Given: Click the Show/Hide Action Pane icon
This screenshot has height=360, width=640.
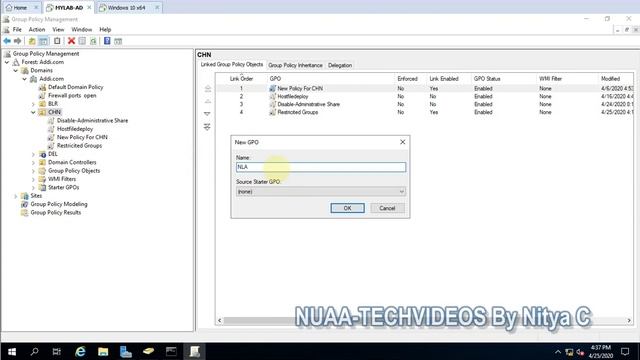Looking at the screenshot, I should 118,41.
